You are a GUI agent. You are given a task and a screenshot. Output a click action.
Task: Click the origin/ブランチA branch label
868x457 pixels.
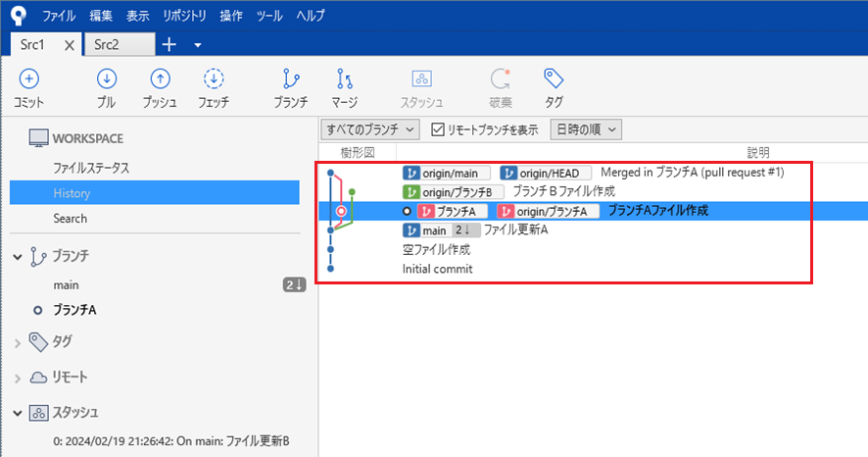click(548, 211)
